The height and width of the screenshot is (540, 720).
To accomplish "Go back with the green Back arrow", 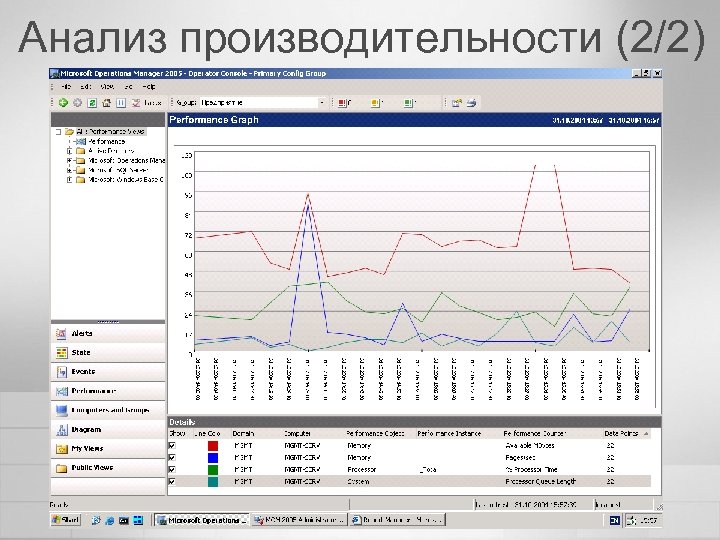I will (63, 103).
